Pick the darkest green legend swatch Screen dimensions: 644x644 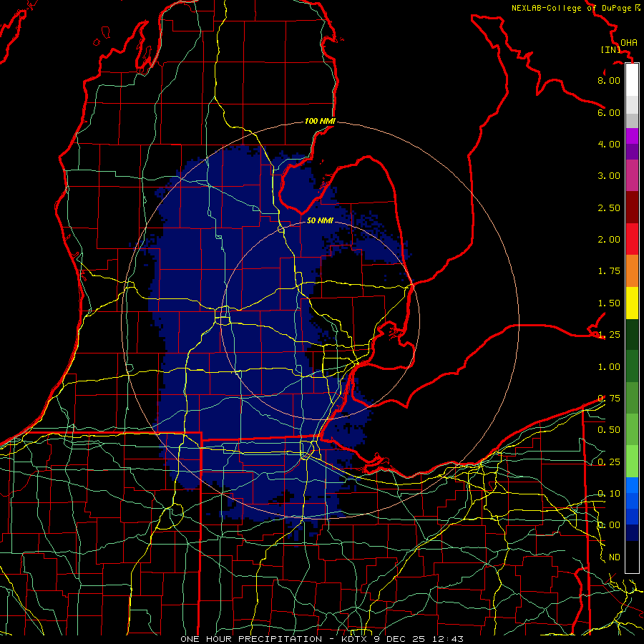click(x=632, y=334)
